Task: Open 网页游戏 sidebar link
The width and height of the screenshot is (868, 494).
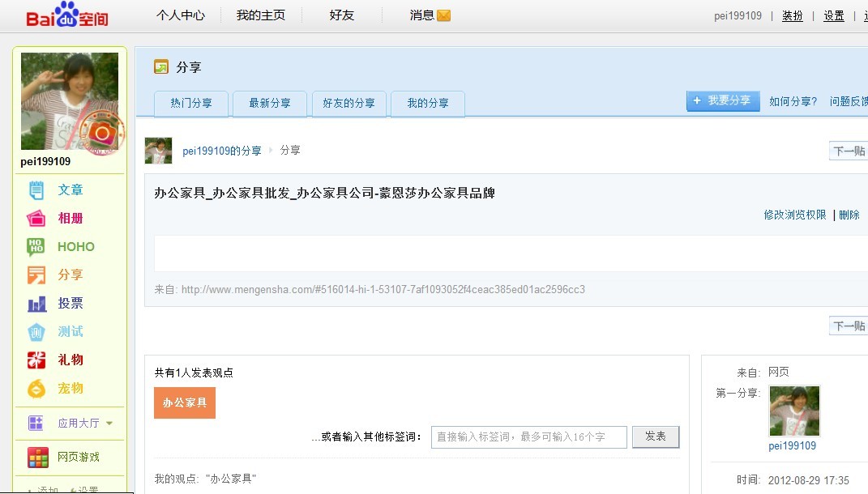Action: pos(79,457)
